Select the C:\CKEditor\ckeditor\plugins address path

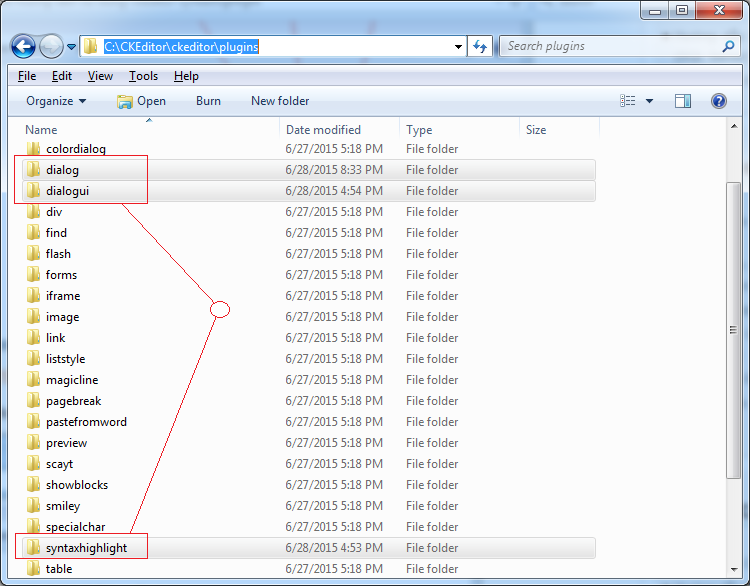181,46
